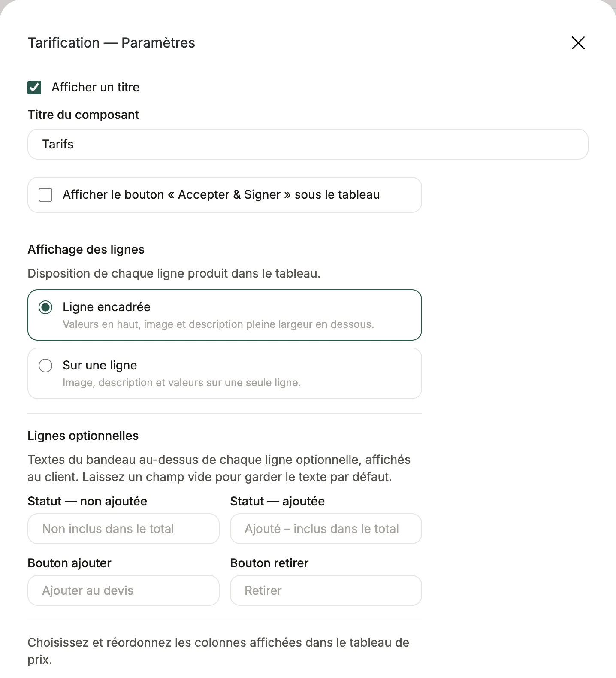
Task: Click the Affichage des lignes heading
Action: [x=86, y=250]
